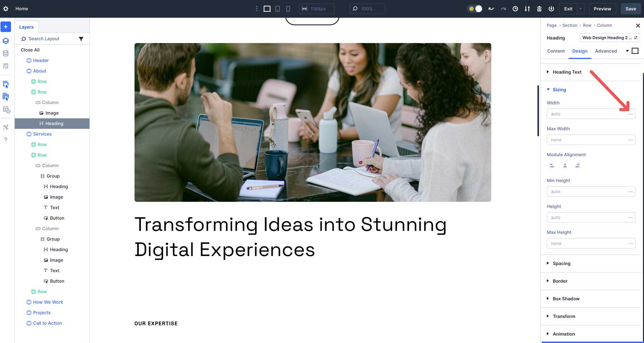Image resolution: width=644 pixels, height=343 pixels.
Task: Expand the Spacing section
Action: pos(561,264)
